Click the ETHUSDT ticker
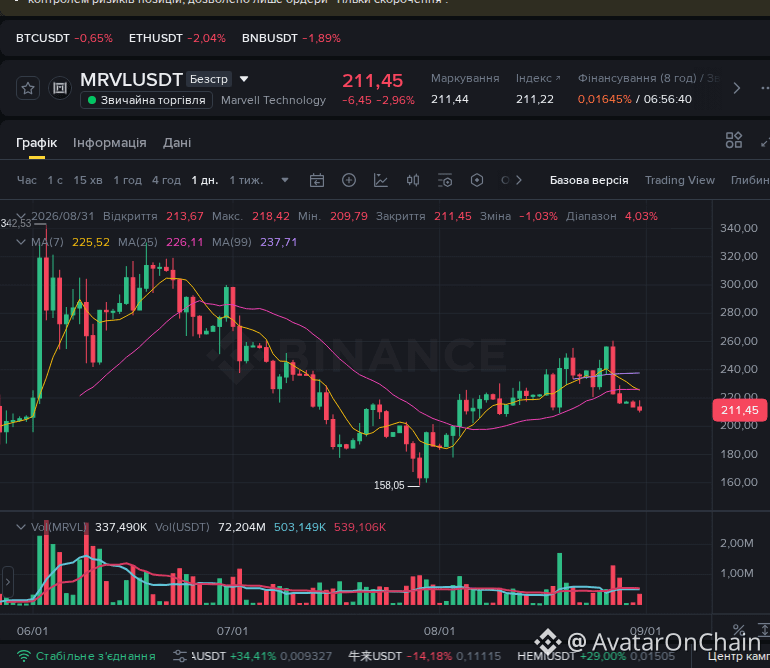770x668 pixels. tap(177, 38)
